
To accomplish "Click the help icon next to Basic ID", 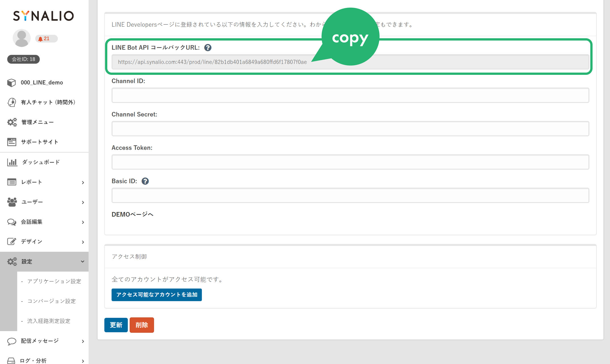I will [145, 181].
